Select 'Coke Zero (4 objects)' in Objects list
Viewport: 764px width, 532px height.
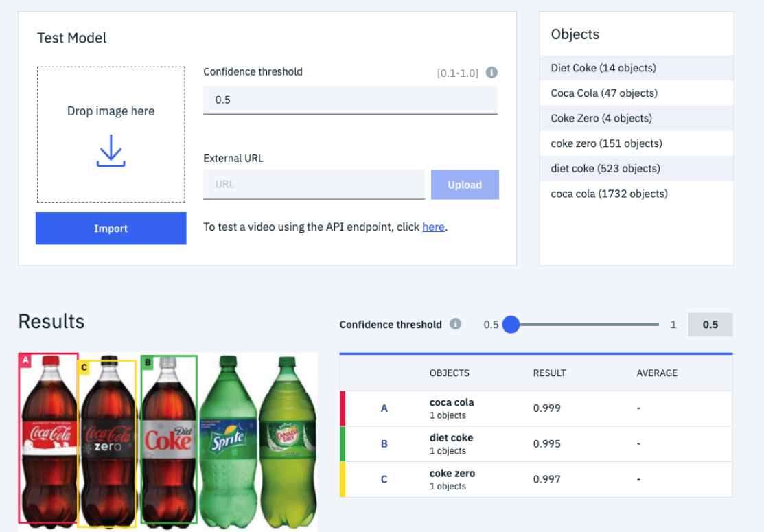[x=636, y=118]
